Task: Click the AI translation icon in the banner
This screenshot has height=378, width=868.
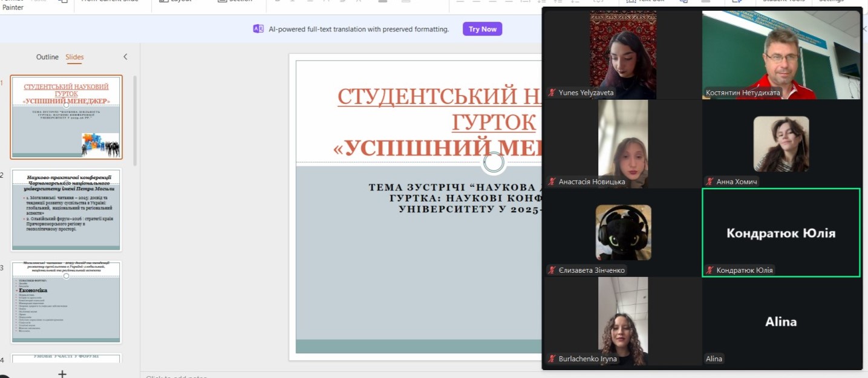Action: click(258, 29)
